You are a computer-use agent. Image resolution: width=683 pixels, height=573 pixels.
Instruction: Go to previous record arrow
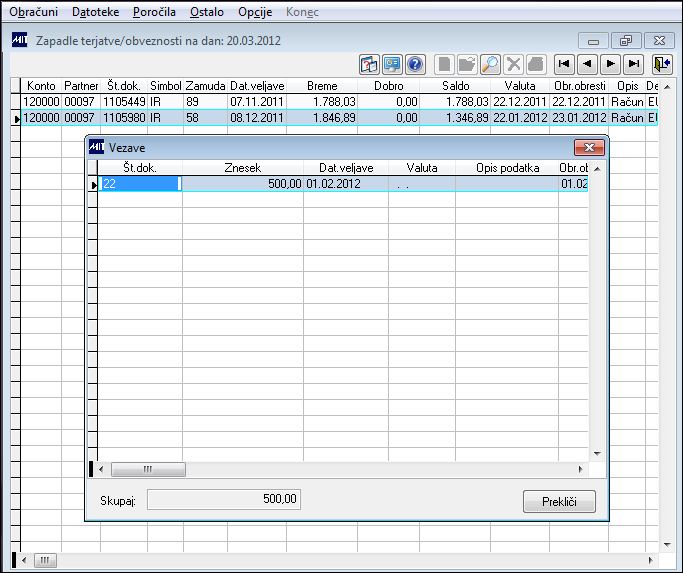coord(587,64)
